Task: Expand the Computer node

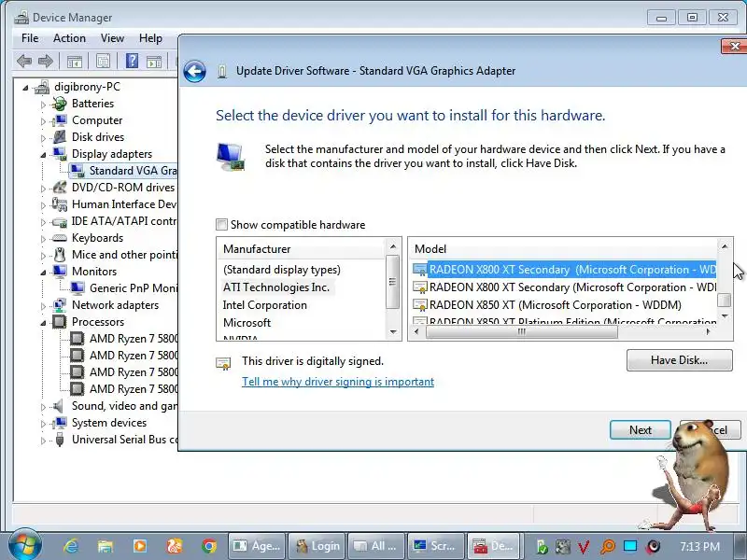Action: click(43, 121)
